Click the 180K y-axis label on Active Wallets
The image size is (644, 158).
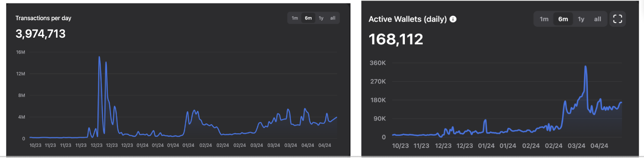(378, 100)
